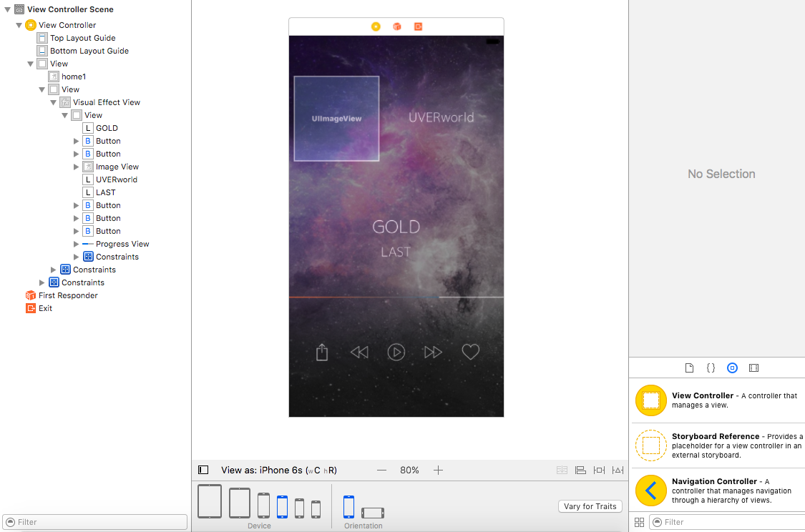This screenshot has width=805, height=532.
Task: Open the Align constraints tool
Action: 580,470
